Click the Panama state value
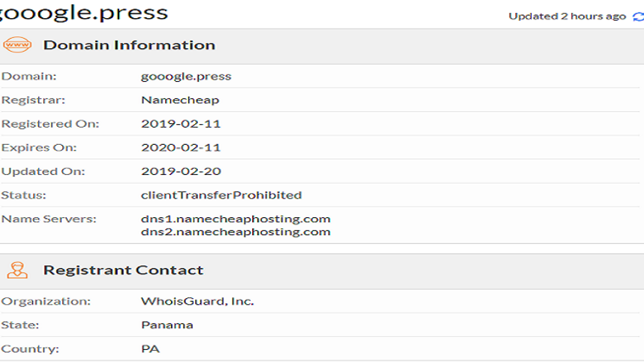The height and width of the screenshot is (362, 644). pyautogui.click(x=167, y=325)
